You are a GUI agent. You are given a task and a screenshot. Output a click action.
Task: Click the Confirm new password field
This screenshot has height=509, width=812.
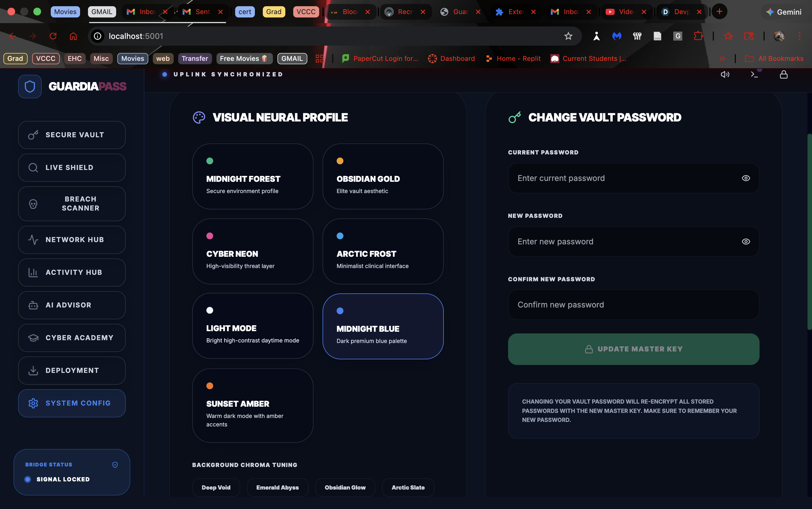click(x=634, y=305)
